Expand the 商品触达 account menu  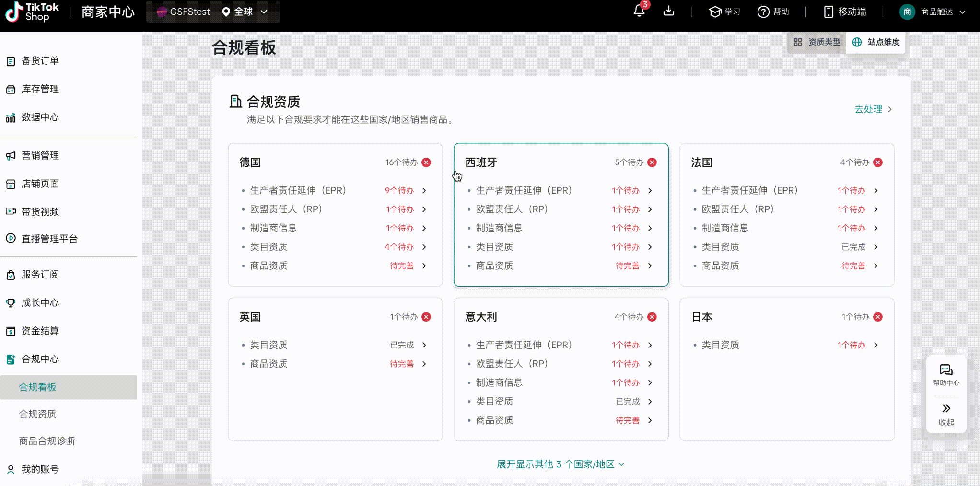tap(933, 12)
